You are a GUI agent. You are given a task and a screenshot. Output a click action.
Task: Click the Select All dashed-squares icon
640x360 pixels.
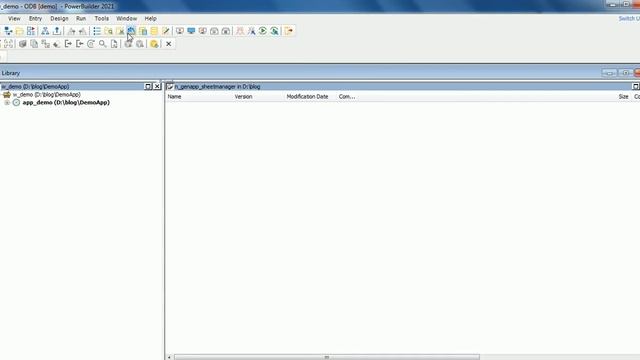coord(9,44)
